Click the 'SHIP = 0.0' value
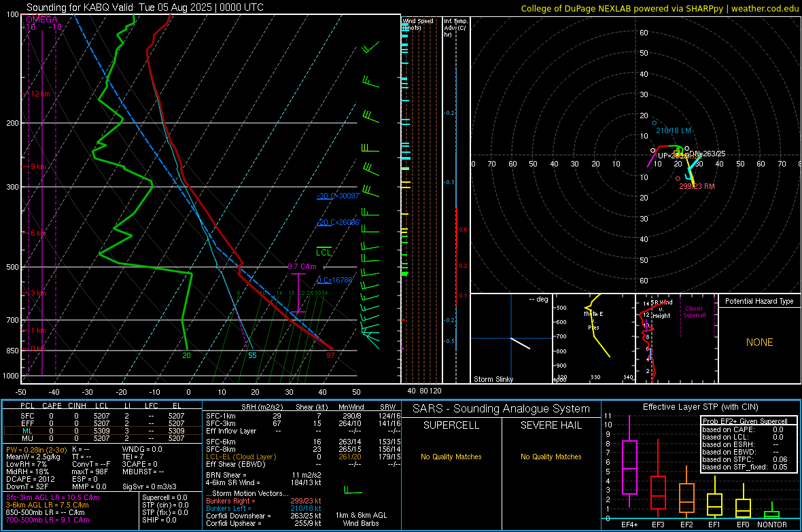This screenshot has width=802, height=532. (x=159, y=520)
